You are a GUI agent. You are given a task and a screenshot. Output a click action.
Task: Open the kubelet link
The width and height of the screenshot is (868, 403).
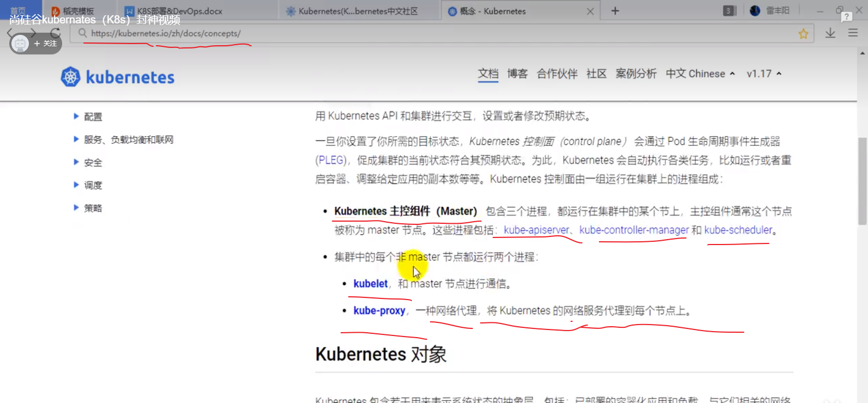point(371,283)
